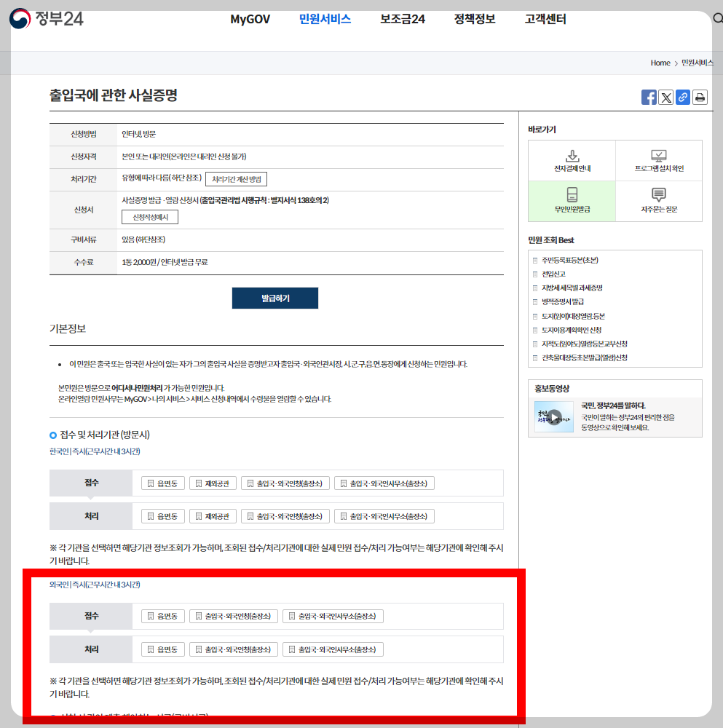Share page on X
This screenshot has width=723, height=728.
tap(666, 98)
